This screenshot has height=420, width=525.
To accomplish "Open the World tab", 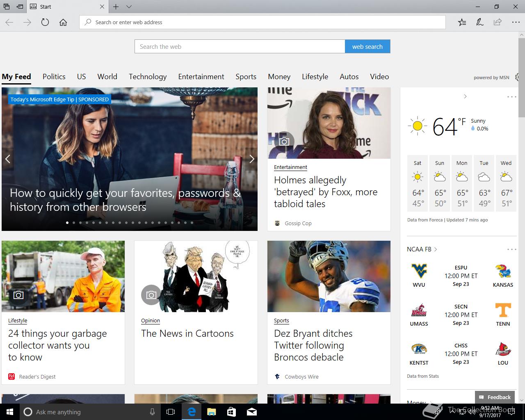I will tap(107, 77).
